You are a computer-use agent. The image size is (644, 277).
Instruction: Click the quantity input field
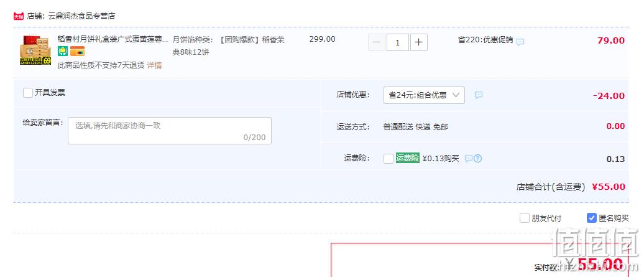coord(398,42)
